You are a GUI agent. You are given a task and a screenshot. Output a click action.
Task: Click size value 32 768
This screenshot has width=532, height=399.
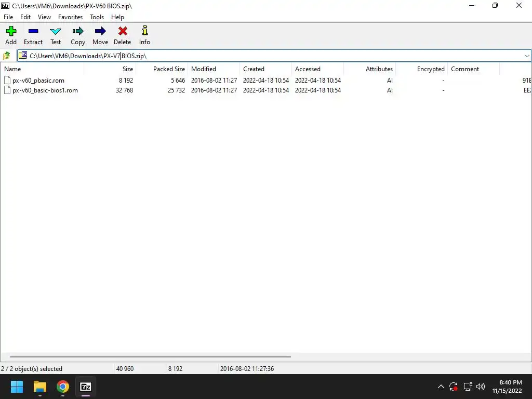[124, 90]
